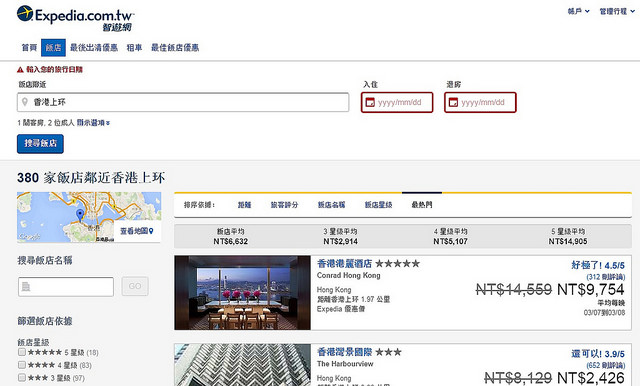Image resolution: width=640 pixels, height=386 pixels.
Task: Expand 顯示選項 room options
Action: 93,123
